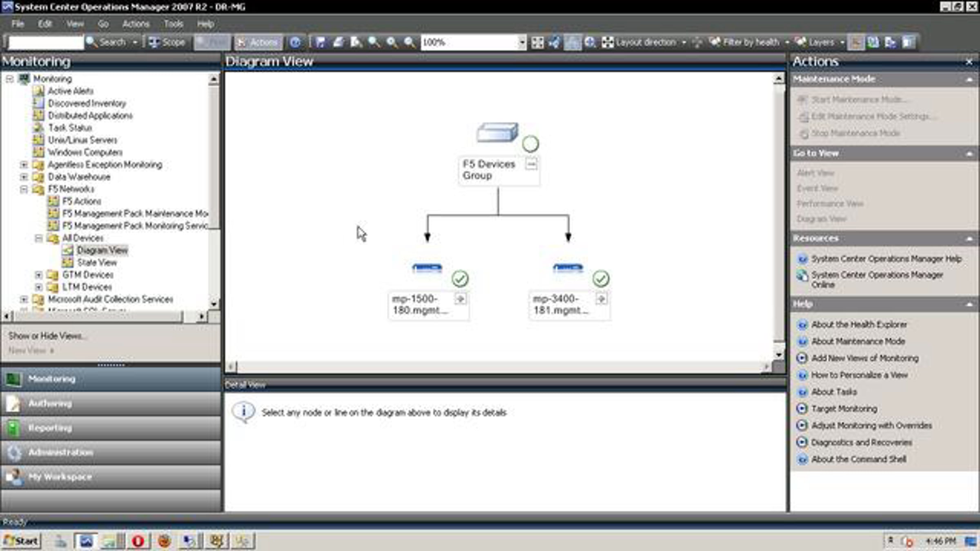Toggle the Actions pane toolbar button
This screenshot has width=980, height=551.
258,42
